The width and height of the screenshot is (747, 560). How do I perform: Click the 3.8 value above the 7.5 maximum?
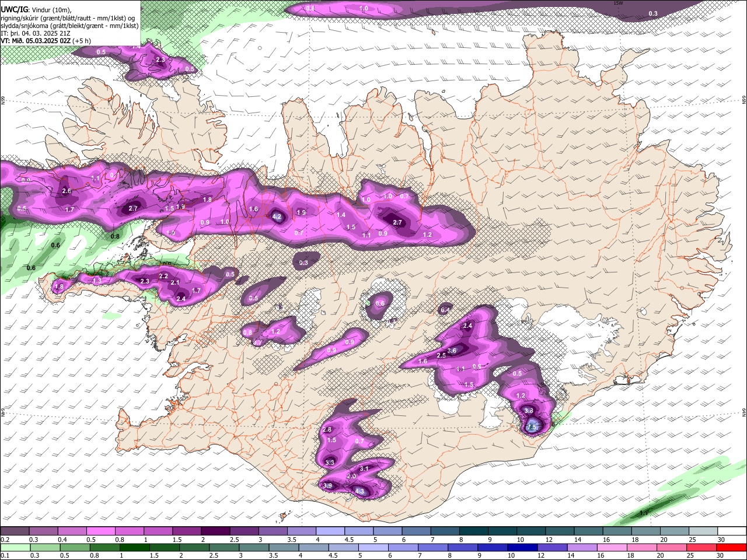click(x=529, y=411)
